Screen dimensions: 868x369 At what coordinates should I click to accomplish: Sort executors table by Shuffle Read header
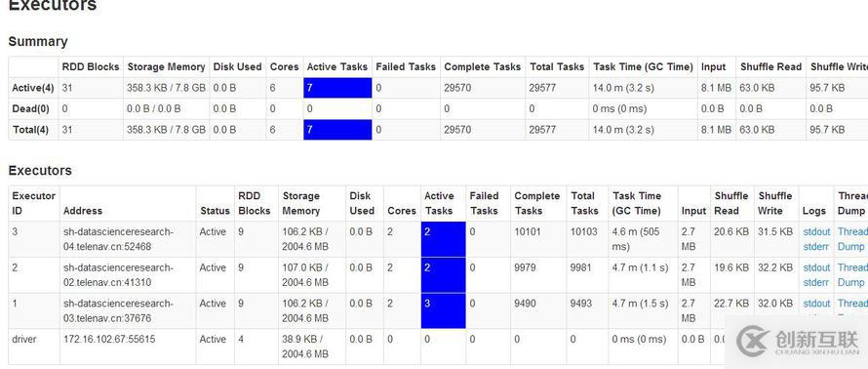pos(731,203)
